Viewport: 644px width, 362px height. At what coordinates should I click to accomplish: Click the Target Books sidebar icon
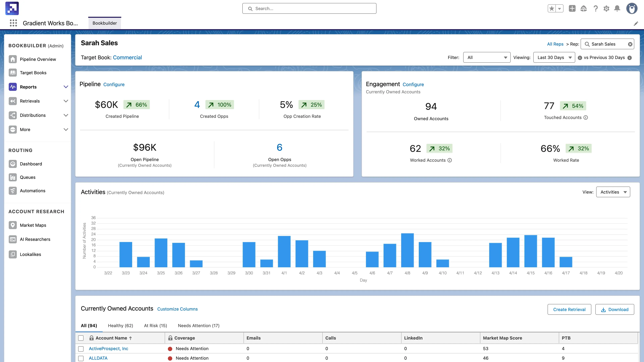click(x=13, y=73)
